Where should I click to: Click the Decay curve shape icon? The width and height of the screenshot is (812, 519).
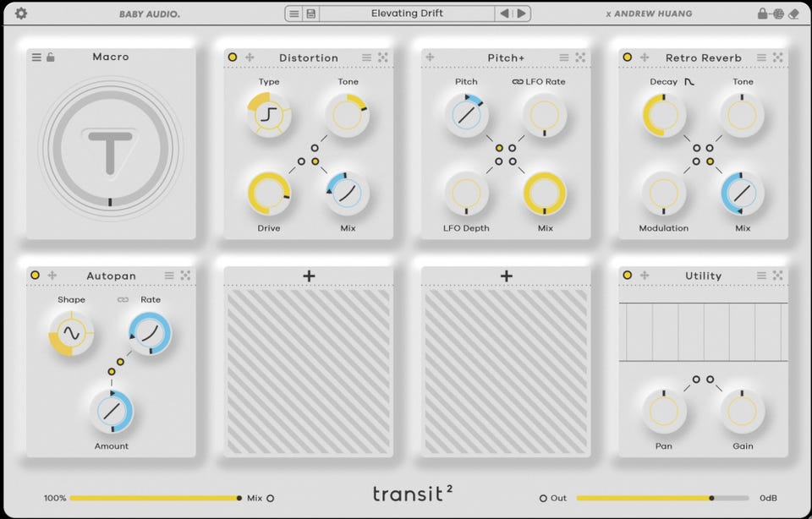pos(689,82)
